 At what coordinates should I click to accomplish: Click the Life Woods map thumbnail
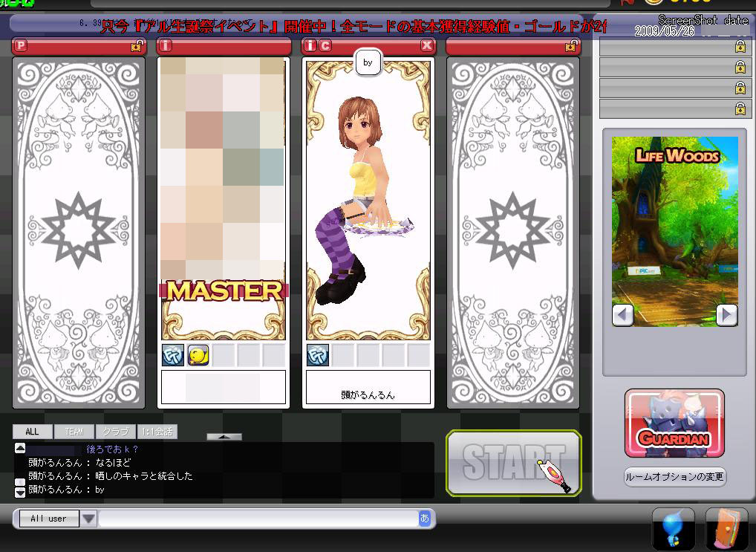[x=674, y=223]
